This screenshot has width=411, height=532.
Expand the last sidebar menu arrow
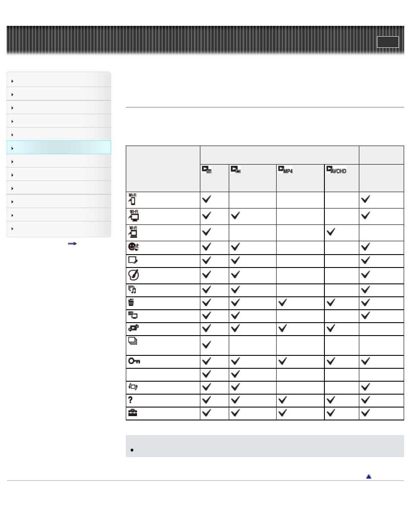pos(13,228)
